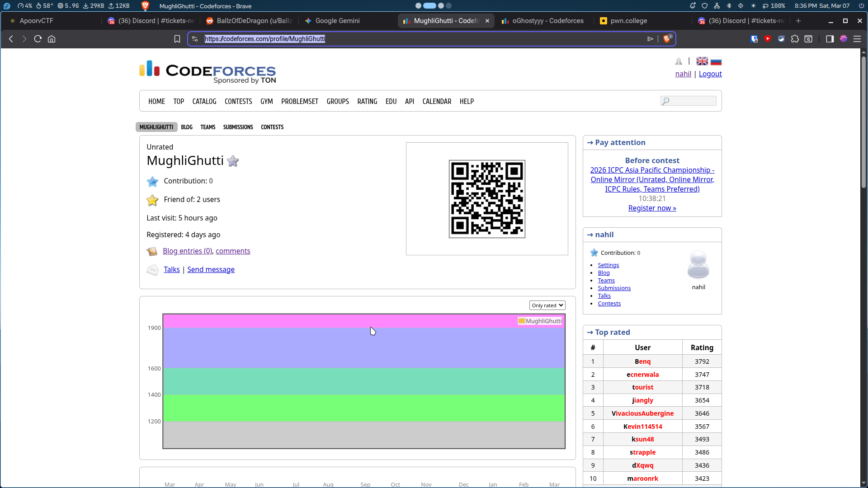Click the notification bell near flags
Viewport: 868px width, 488px height.
(x=679, y=61)
